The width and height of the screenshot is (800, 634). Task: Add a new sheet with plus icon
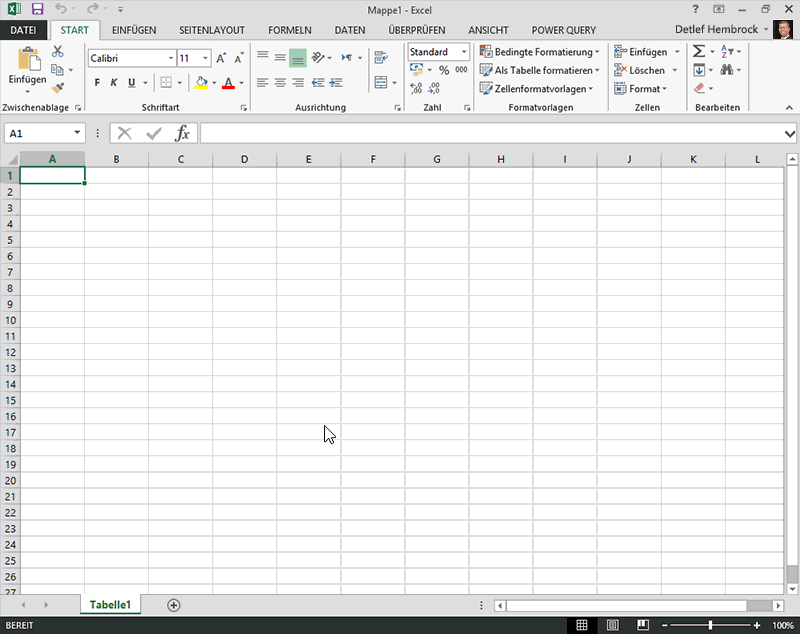tap(174, 605)
